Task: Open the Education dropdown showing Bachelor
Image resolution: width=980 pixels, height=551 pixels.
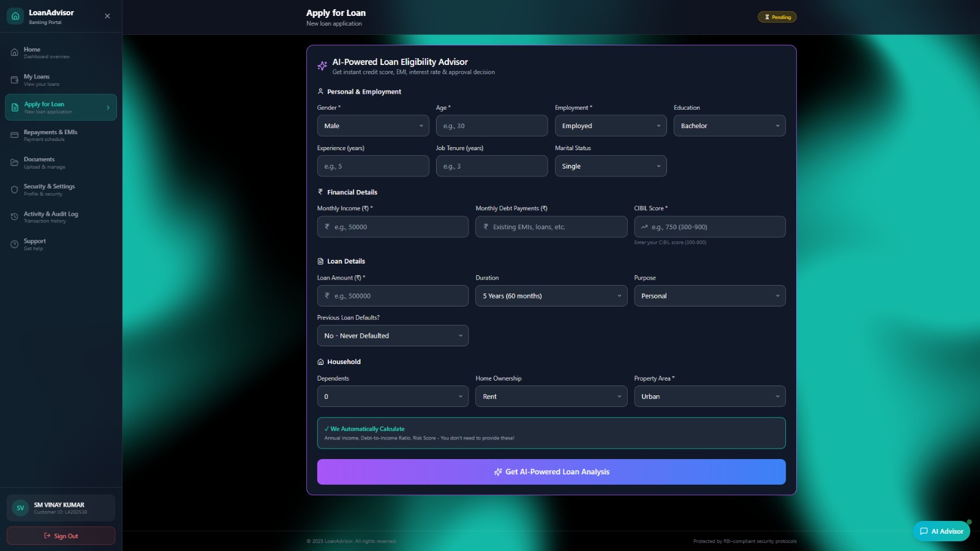Action: [x=729, y=126]
